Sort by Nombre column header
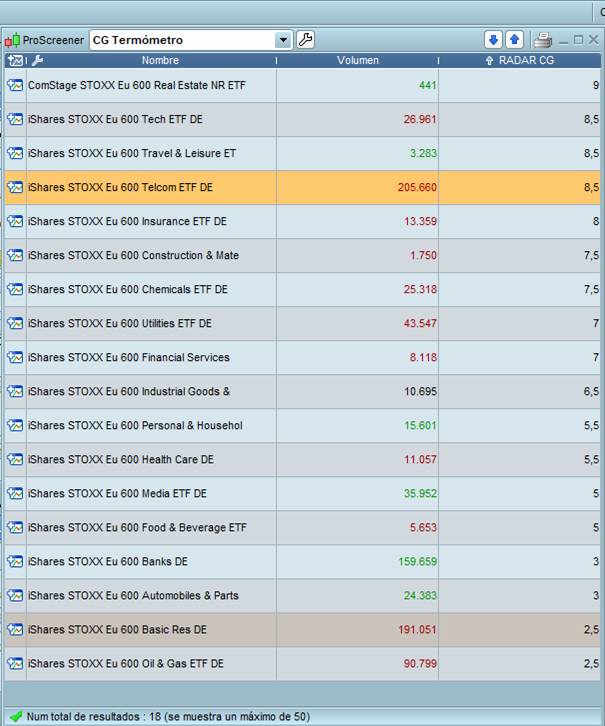 coord(160,60)
